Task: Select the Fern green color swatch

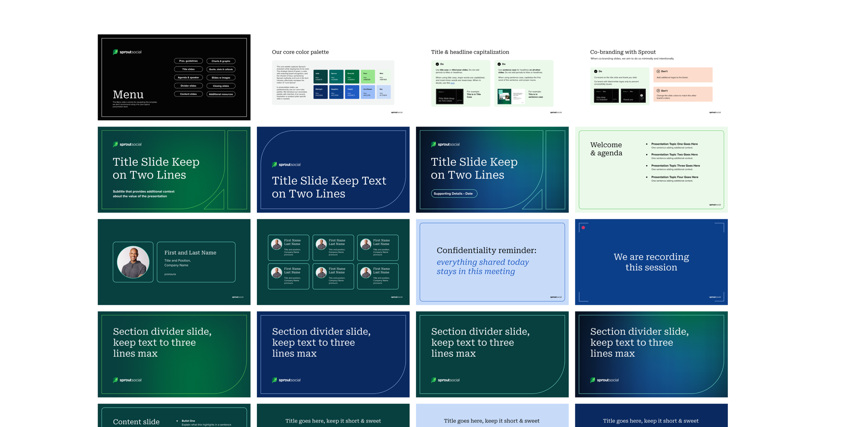Action: (367, 76)
